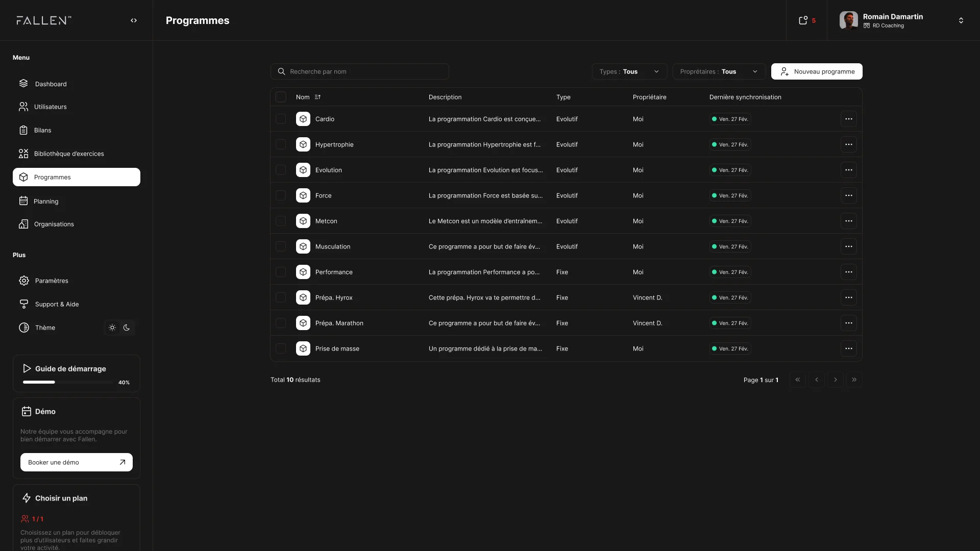
Task: Toggle the select-all header checkbox
Action: point(281,97)
